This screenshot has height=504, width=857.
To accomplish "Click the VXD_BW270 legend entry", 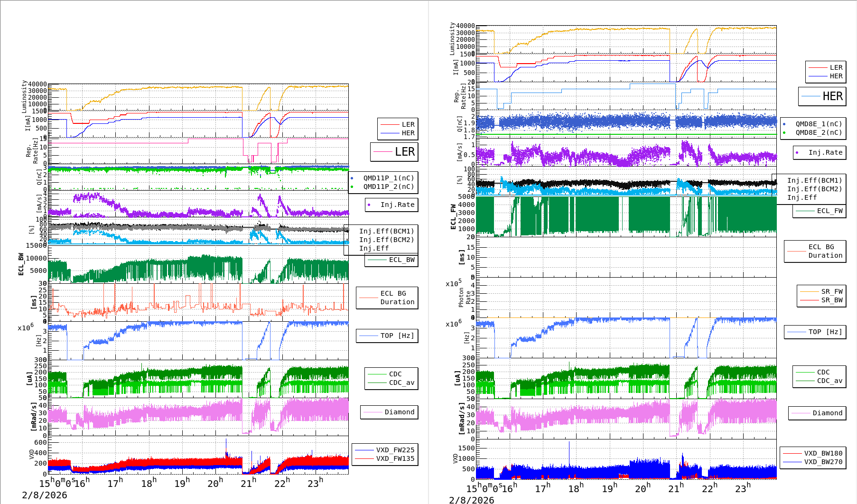I will point(823,462).
